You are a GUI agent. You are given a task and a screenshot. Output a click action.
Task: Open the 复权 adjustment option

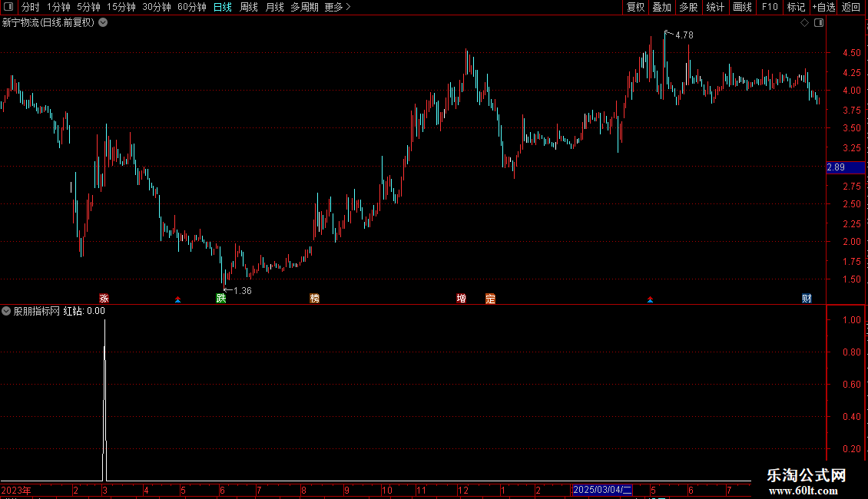[x=635, y=7]
